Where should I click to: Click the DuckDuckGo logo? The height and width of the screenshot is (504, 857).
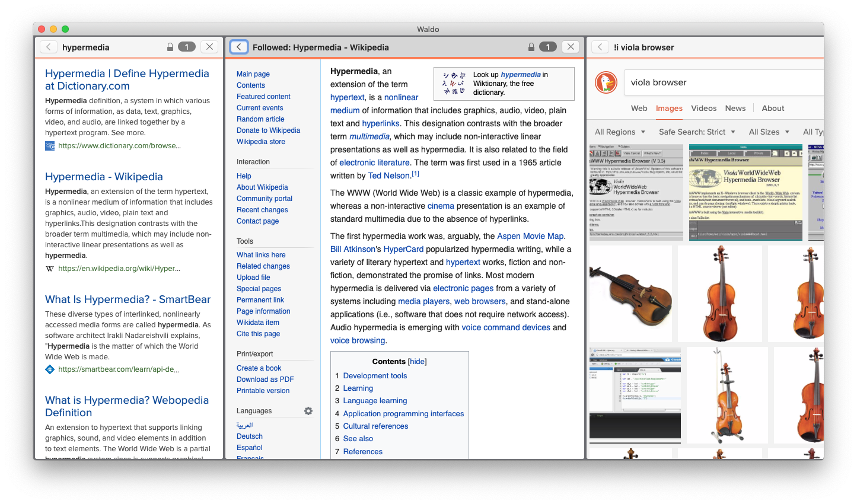(x=606, y=82)
